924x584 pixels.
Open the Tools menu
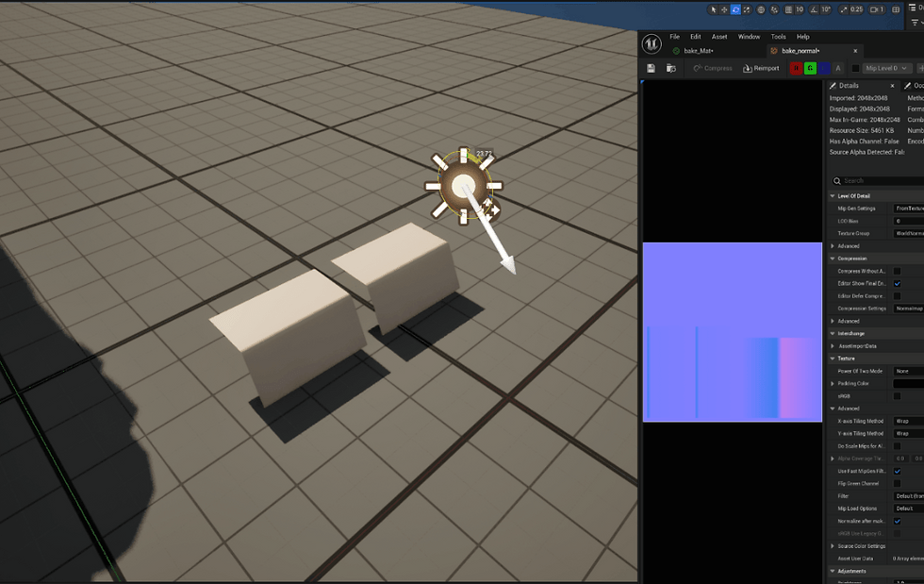(x=779, y=37)
